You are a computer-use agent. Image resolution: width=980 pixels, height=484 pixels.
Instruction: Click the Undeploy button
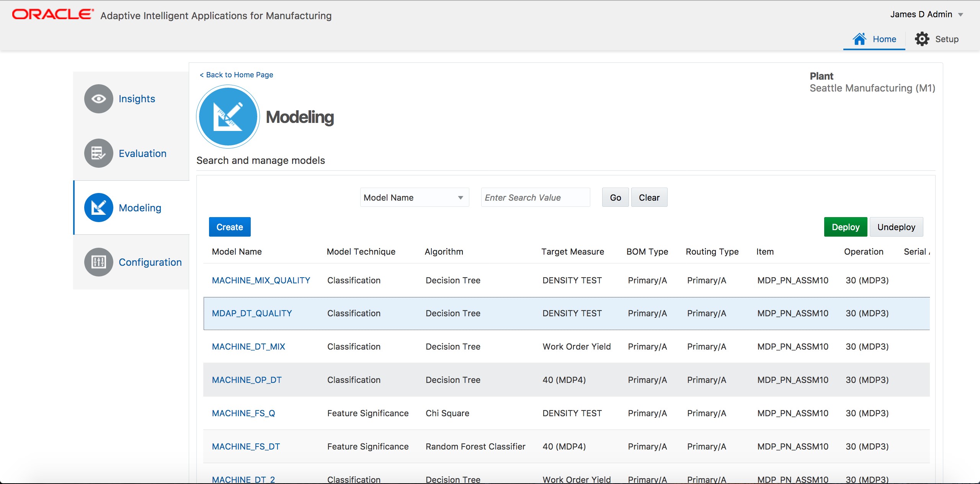pyautogui.click(x=897, y=227)
